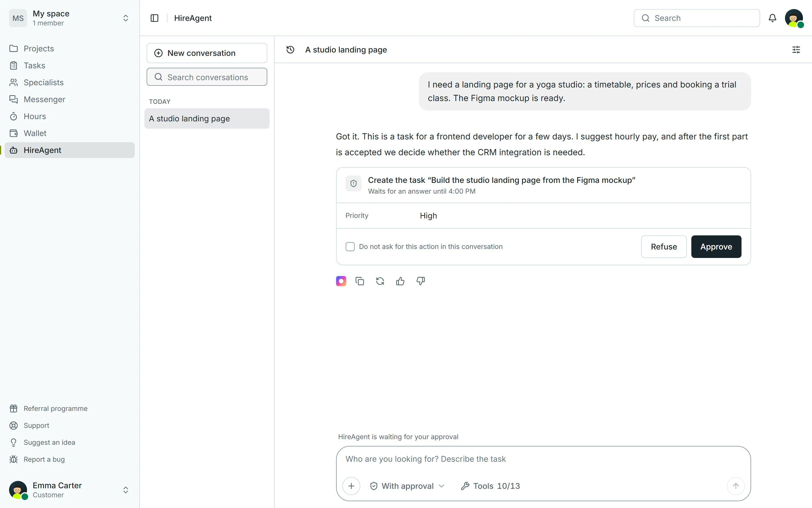Regenerate the agent's response
Viewport: 812px width, 508px height.
380,281
